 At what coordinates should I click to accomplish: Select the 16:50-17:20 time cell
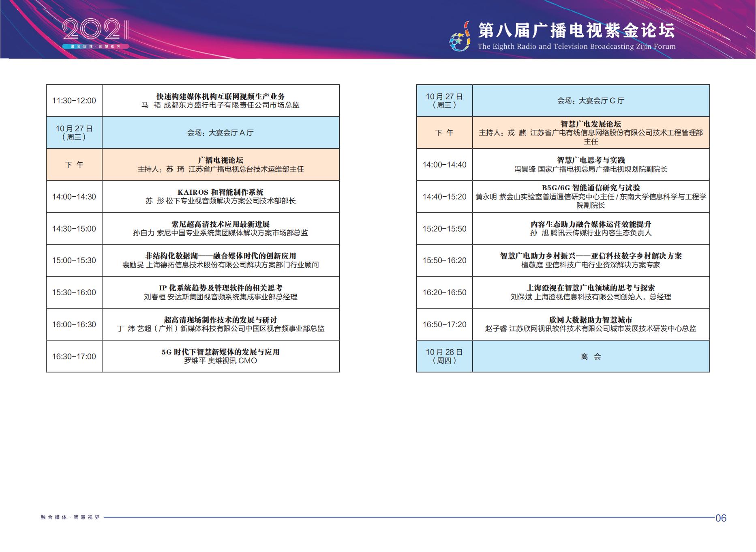click(445, 324)
